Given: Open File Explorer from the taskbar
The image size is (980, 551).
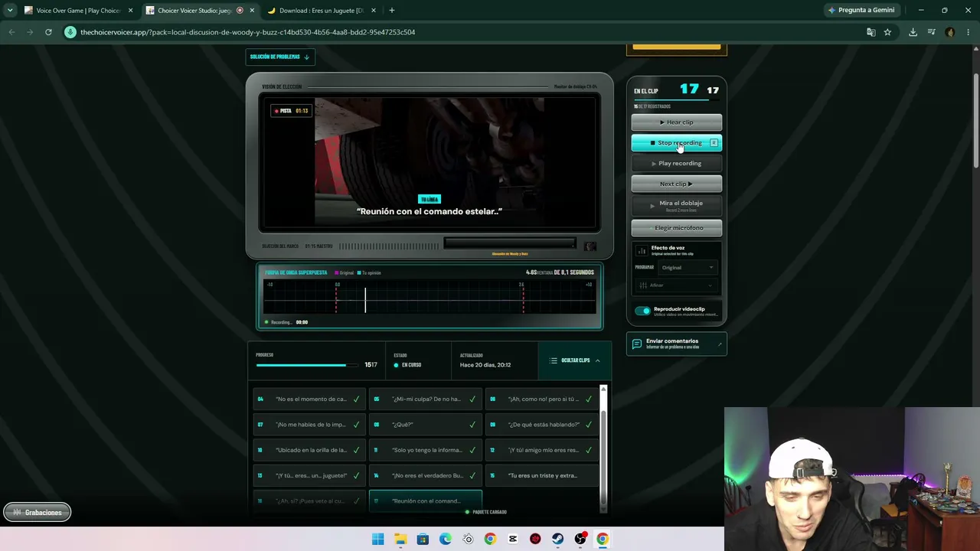Looking at the screenshot, I should [x=400, y=539].
